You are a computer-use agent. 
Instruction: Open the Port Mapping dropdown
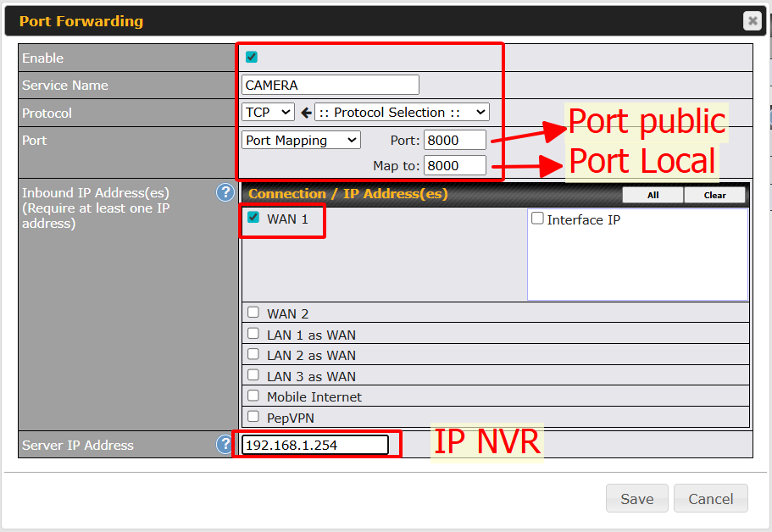tap(302, 140)
